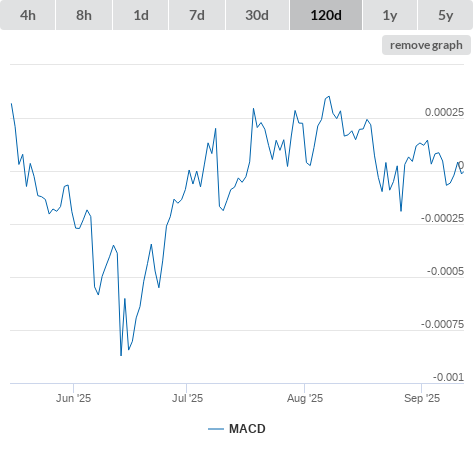Click the Sep '25 axis label

point(422,398)
